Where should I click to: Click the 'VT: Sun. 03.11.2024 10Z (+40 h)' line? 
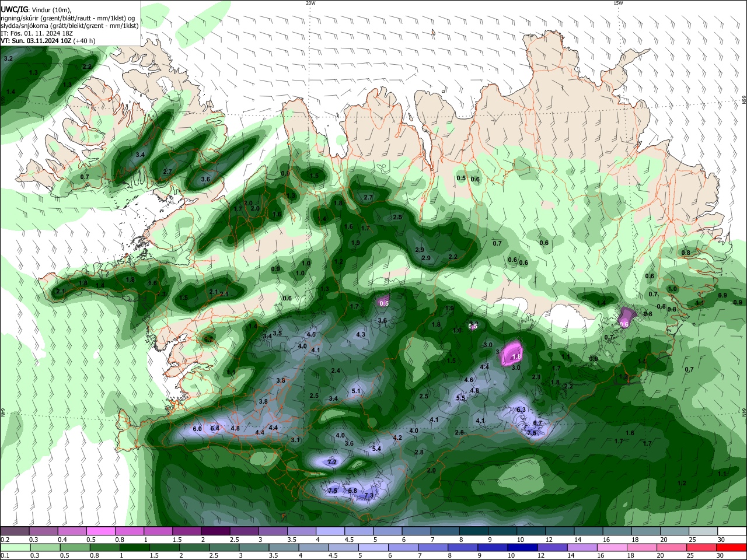[48, 41]
